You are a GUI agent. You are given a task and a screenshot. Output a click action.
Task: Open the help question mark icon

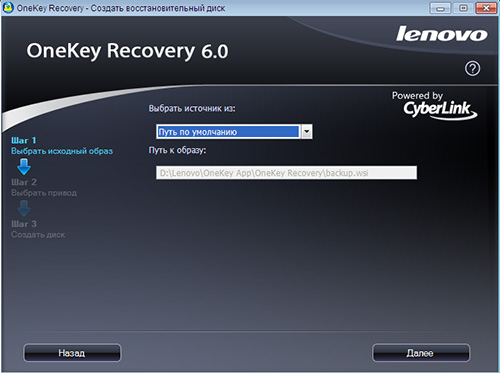coord(472,69)
